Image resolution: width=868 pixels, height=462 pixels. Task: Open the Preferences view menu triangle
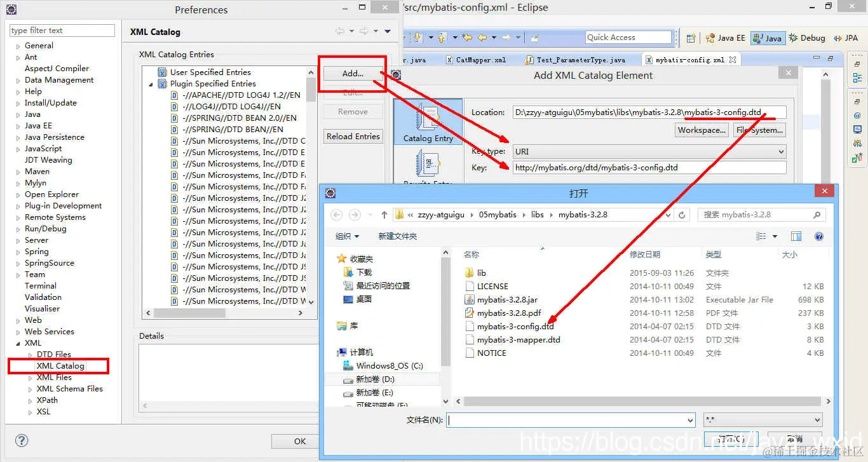(x=388, y=31)
